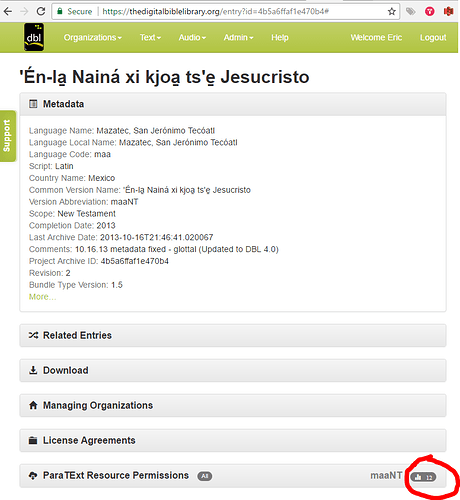Open the Audio dropdown menu
The image size is (460, 500).
pyautogui.click(x=192, y=38)
